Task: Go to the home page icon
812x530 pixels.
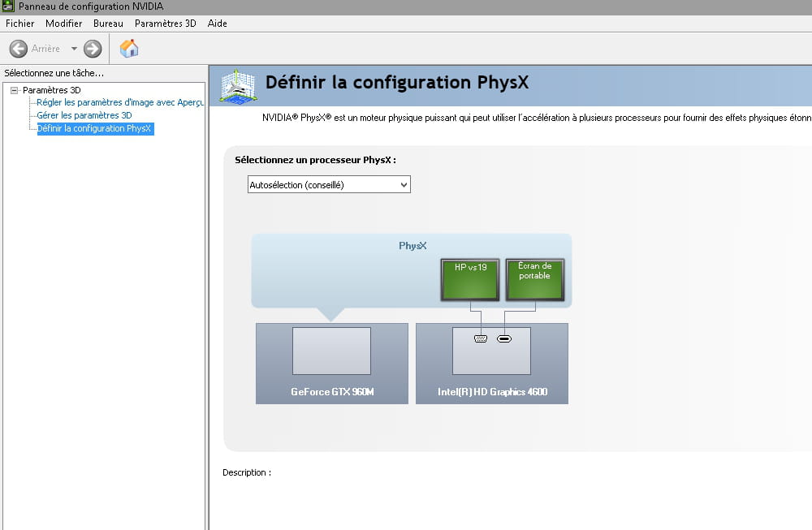Action: point(129,49)
